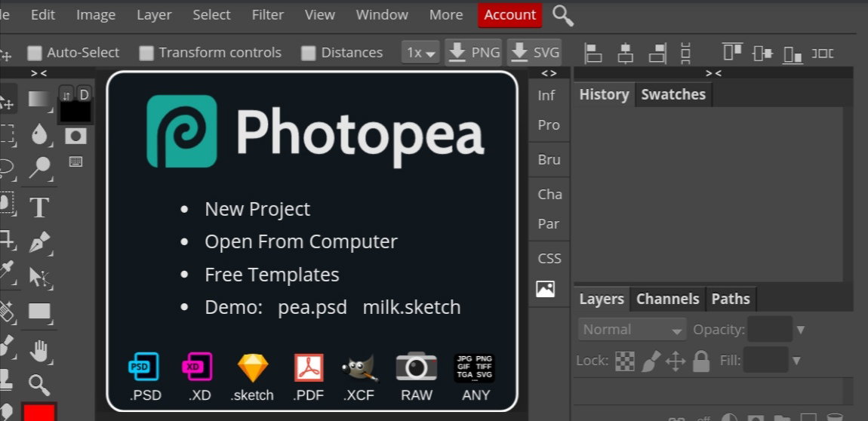Enable the Auto-Select checkbox

coord(35,53)
